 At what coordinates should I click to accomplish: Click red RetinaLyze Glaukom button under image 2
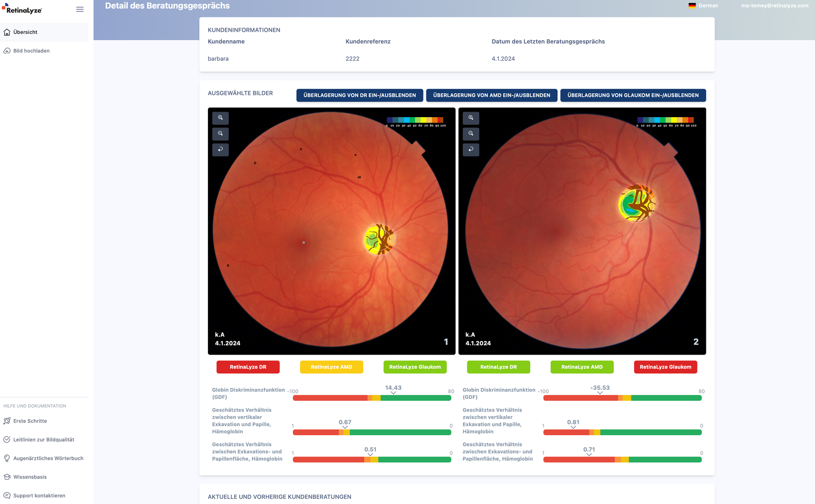tap(665, 367)
